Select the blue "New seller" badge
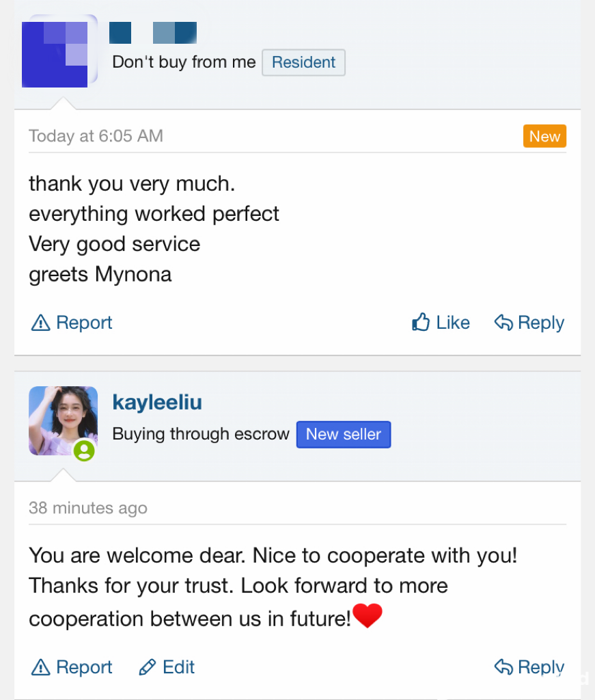The width and height of the screenshot is (595, 700). coord(343,434)
